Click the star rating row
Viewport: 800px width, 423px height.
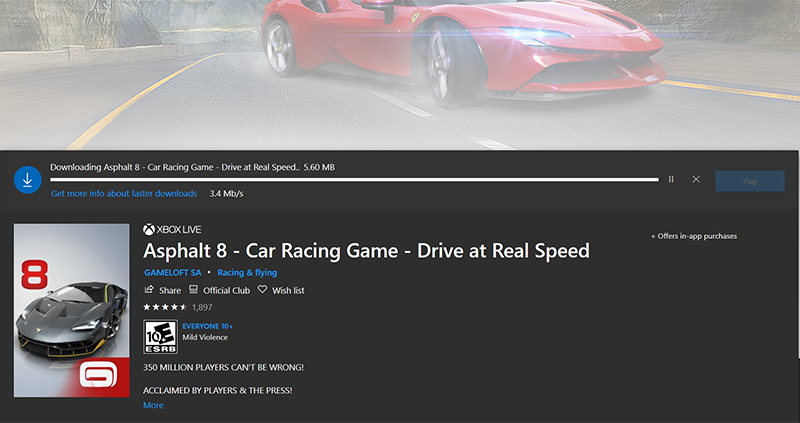pyautogui.click(x=165, y=307)
